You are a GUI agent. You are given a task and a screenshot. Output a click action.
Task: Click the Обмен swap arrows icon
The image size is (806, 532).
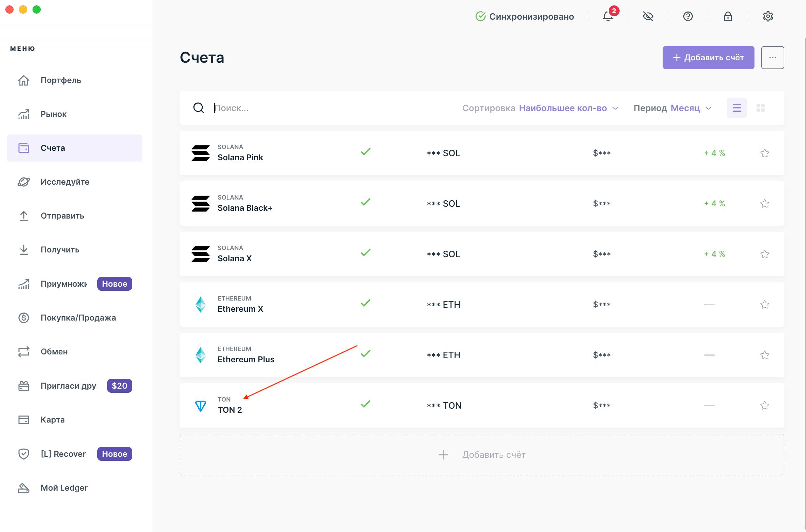pyautogui.click(x=24, y=352)
